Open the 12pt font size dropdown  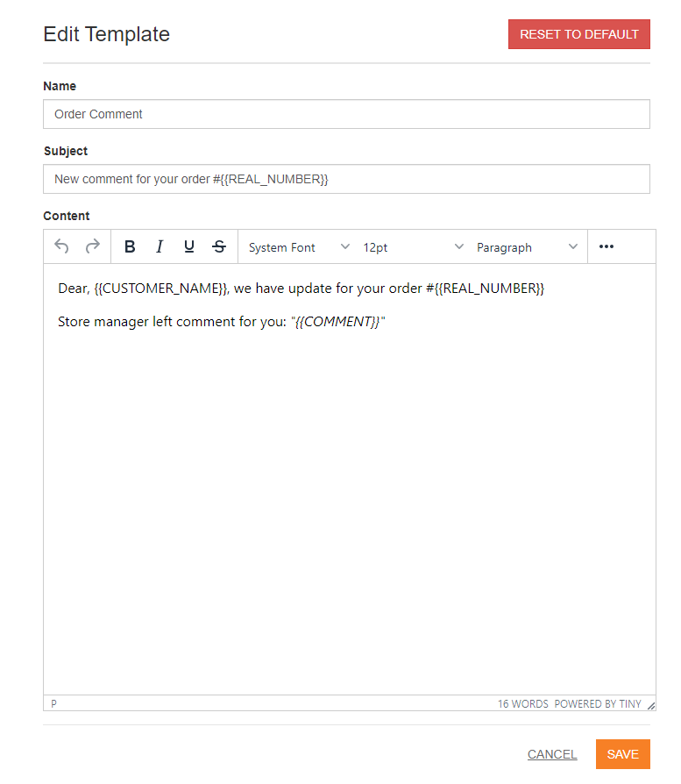click(x=413, y=247)
